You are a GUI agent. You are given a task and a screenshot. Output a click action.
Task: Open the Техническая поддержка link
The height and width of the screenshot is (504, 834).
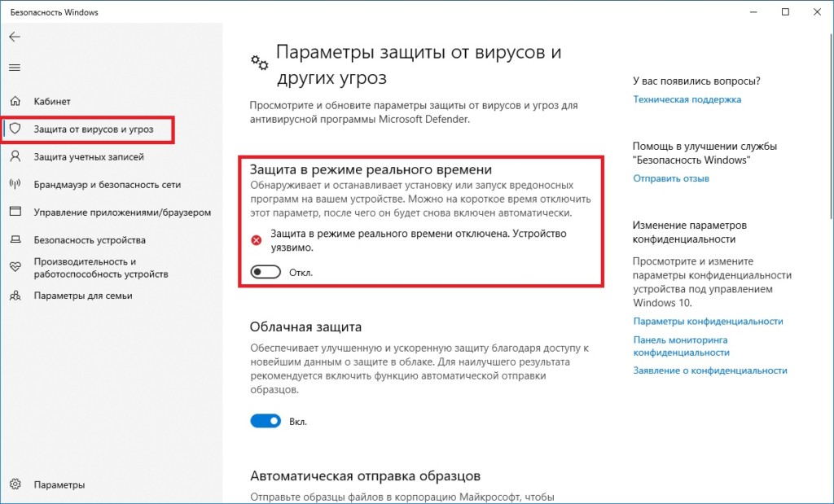687,99
